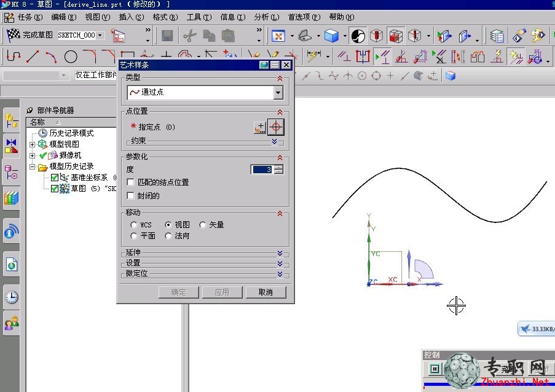The height and width of the screenshot is (392, 555).
Task: Click the Orient View to Sketch icon
Action: pos(305,36)
